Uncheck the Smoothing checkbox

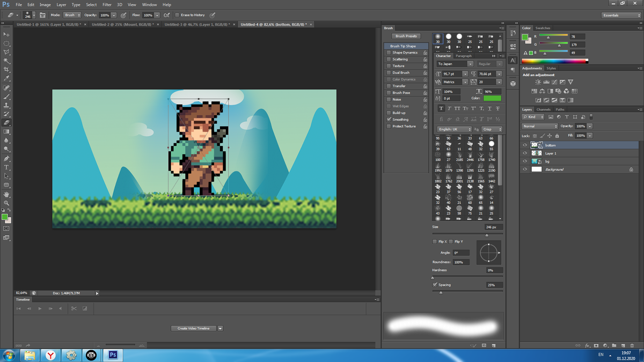[389, 120]
